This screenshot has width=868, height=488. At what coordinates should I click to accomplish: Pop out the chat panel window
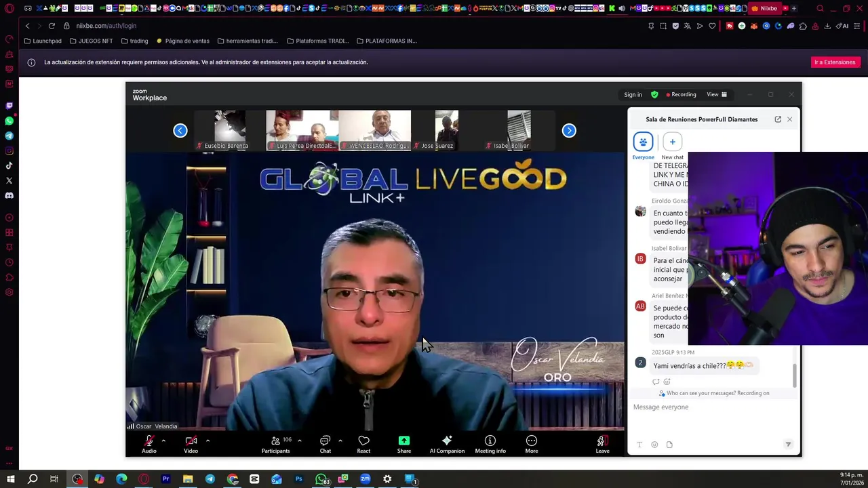tap(778, 119)
